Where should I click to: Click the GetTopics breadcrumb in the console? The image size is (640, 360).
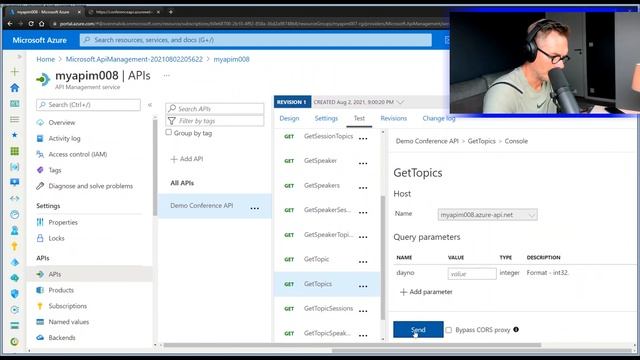(481, 141)
